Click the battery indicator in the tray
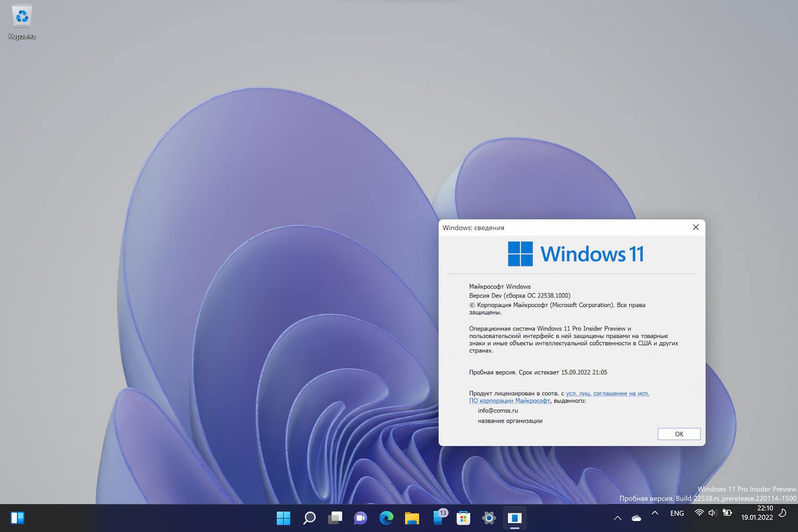 click(x=727, y=513)
